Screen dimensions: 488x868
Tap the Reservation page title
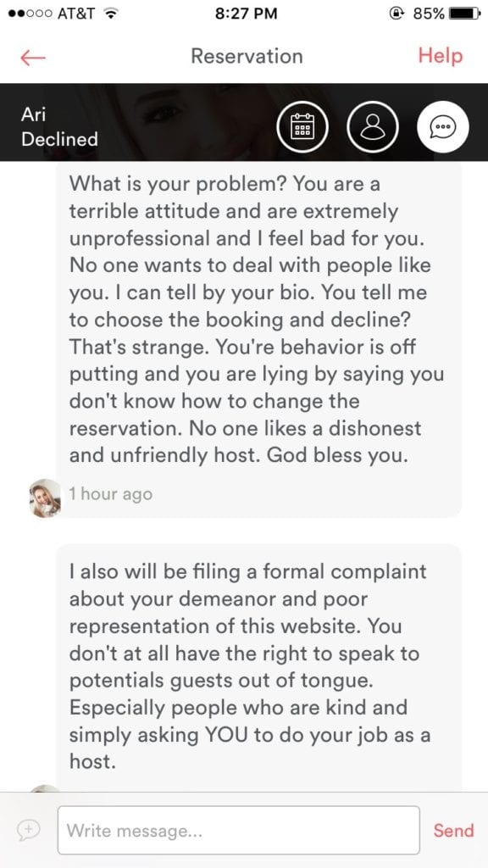pos(247,57)
